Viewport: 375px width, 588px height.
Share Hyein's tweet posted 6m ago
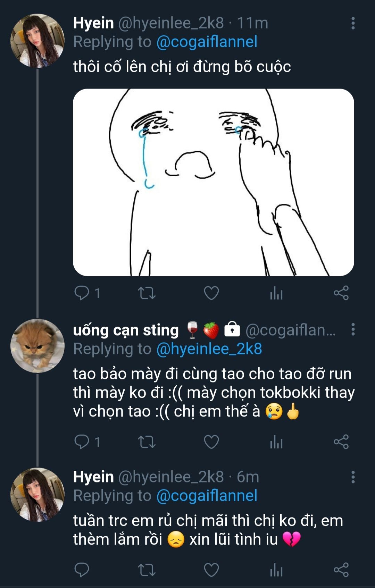(x=341, y=570)
